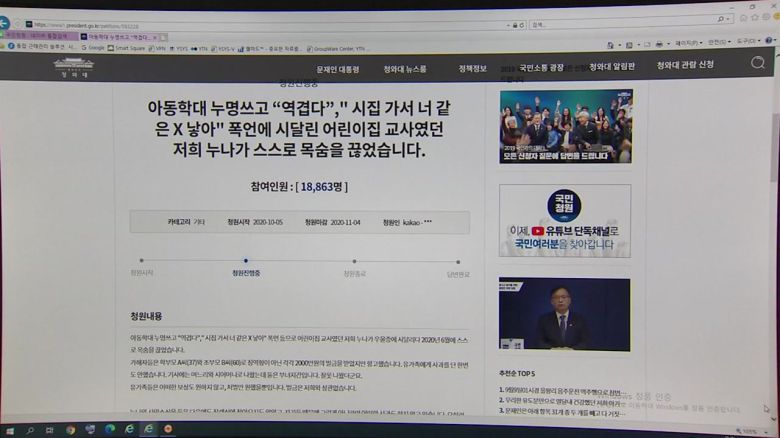Open Chrome from the taskbar
The height and width of the screenshot is (438, 780).
click(70, 429)
